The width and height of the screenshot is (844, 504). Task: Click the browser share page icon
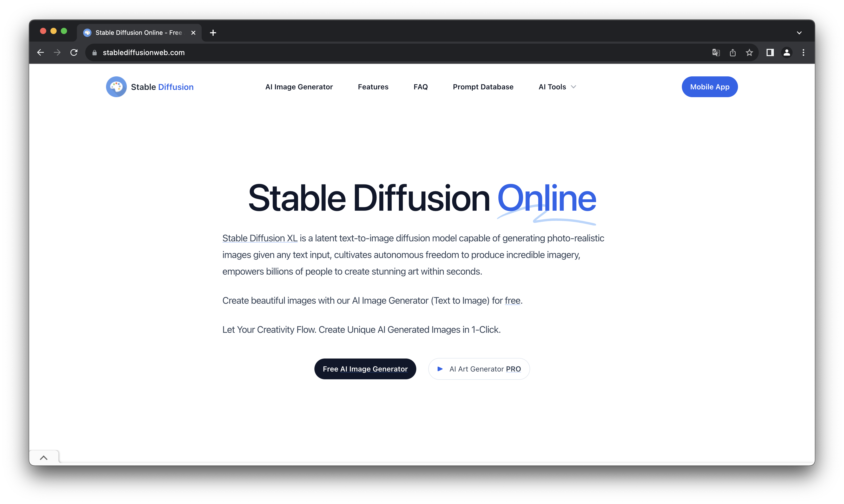click(733, 52)
